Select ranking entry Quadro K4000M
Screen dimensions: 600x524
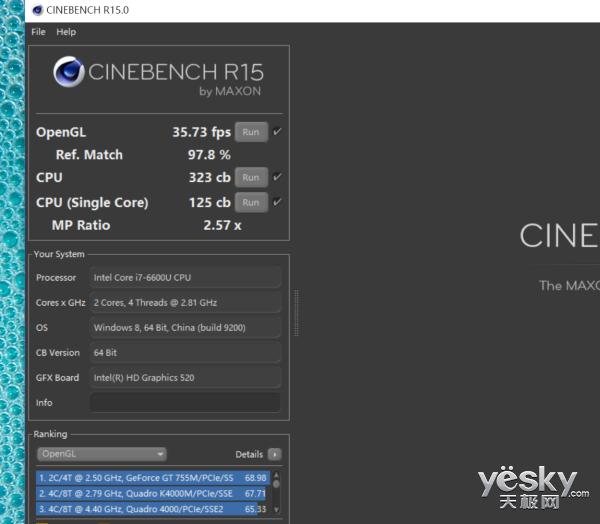(x=153, y=493)
